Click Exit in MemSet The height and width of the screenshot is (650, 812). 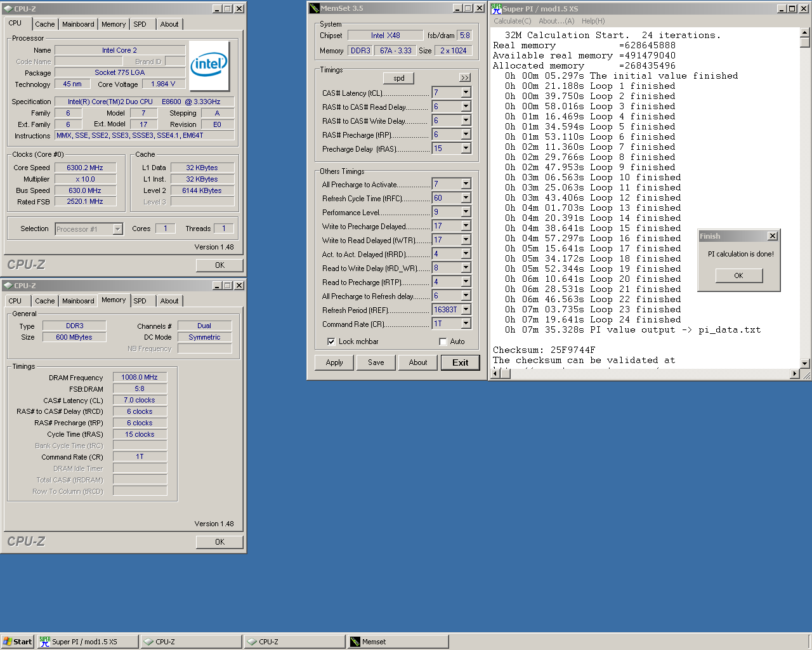point(460,362)
